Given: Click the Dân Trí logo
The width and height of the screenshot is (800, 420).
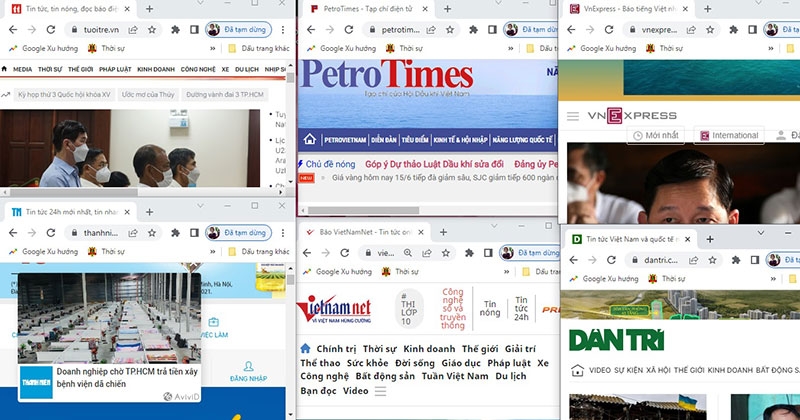Looking at the screenshot, I should pos(616,340).
